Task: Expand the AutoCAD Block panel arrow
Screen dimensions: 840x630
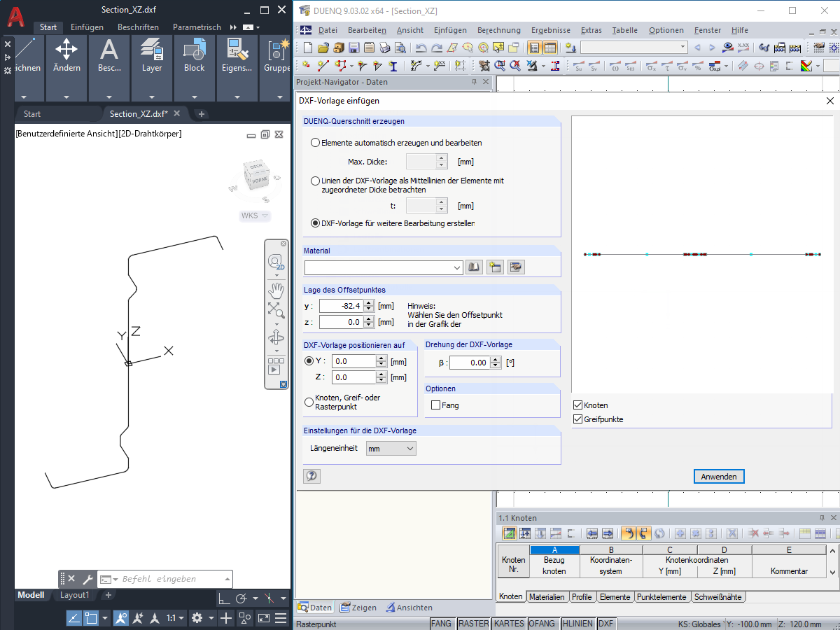Action: point(195,97)
